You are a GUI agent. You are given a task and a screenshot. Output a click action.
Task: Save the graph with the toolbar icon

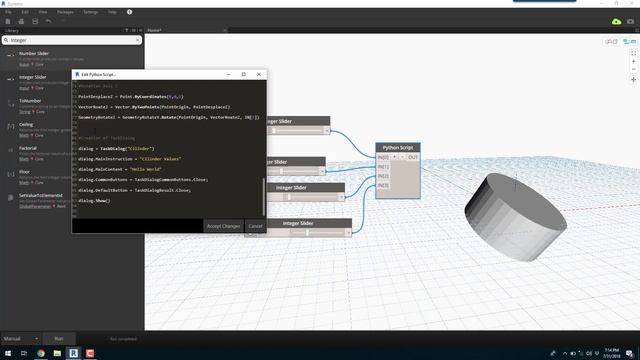coord(35,21)
